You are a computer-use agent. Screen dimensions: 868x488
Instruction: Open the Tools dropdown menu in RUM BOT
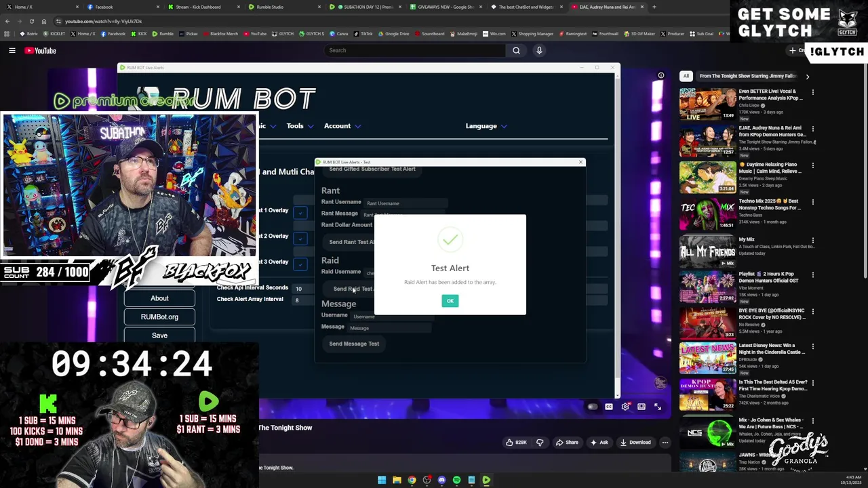point(300,126)
